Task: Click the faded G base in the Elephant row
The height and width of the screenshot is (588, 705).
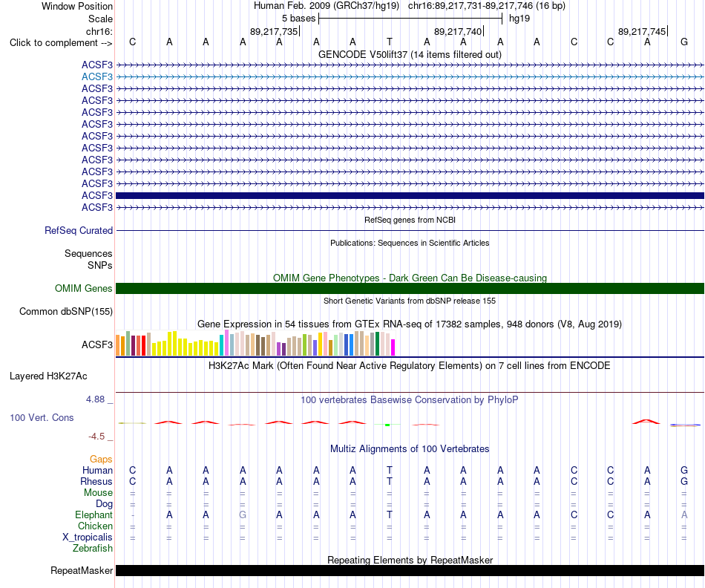Action: pyautogui.click(x=243, y=514)
